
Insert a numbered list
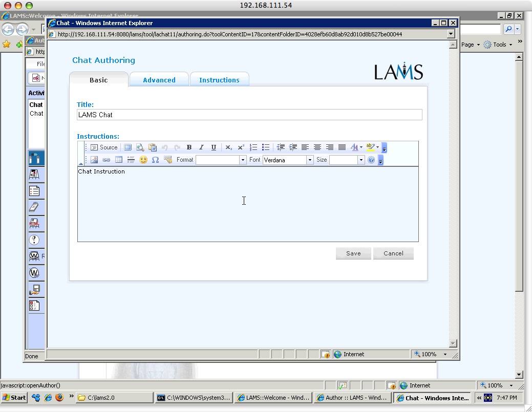tap(253, 147)
